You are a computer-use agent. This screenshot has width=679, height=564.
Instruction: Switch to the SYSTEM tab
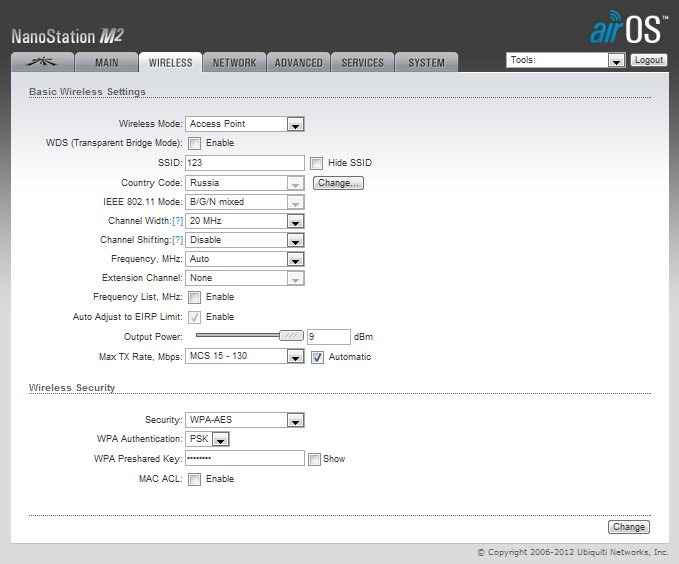pyautogui.click(x=427, y=62)
